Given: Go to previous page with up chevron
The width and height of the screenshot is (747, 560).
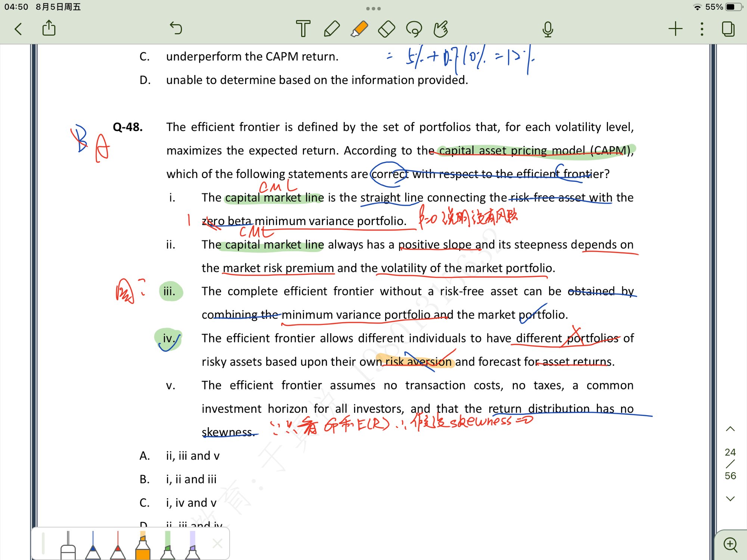Looking at the screenshot, I should (x=730, y=429).
